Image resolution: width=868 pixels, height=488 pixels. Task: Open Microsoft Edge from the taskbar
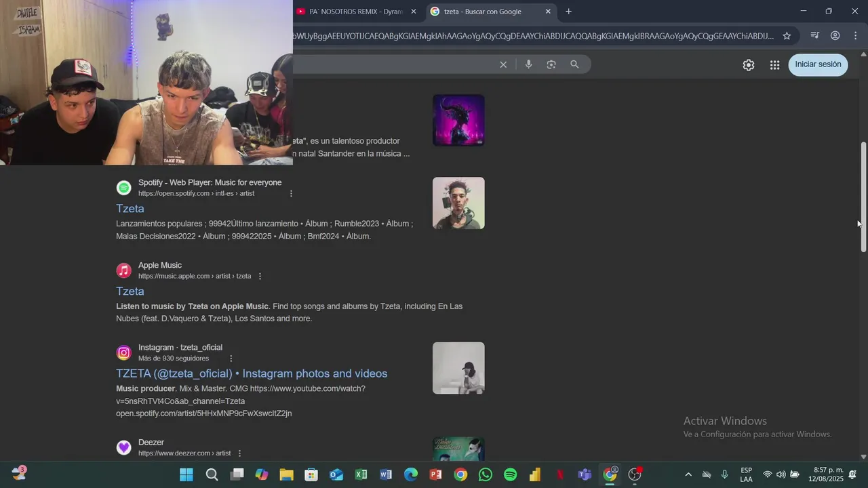(411, 474)
